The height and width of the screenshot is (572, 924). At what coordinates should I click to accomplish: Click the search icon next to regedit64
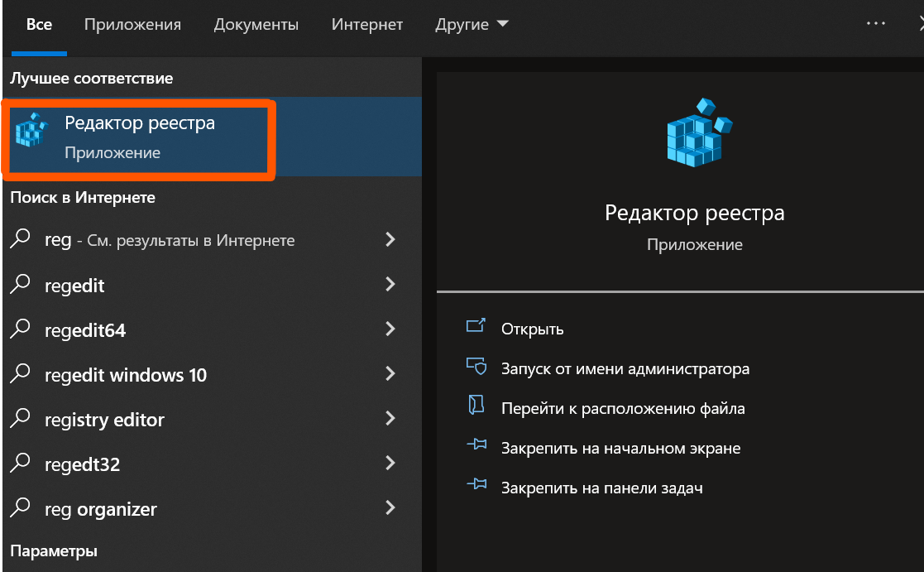pyautogui.click(x=21, y=329)
